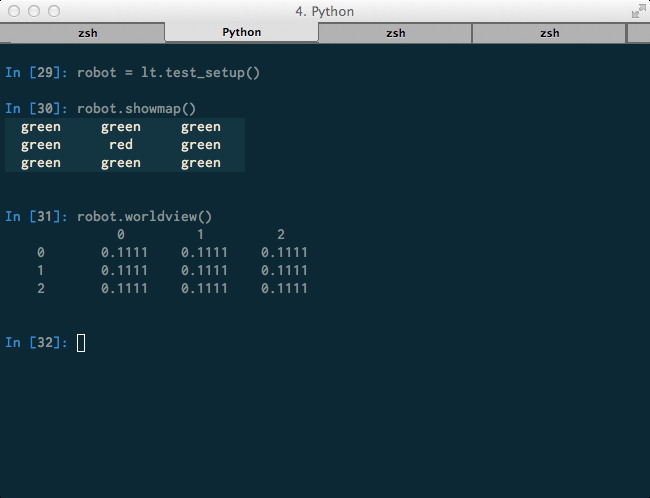
Task: Click column header '2' in worldview table
Action: point(281,235)
